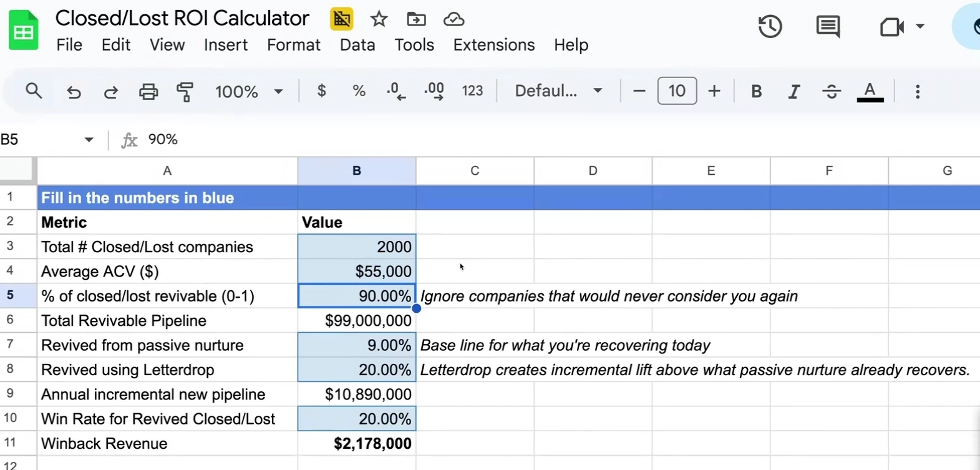Click the move to folder icon

[x=416, y=19]
